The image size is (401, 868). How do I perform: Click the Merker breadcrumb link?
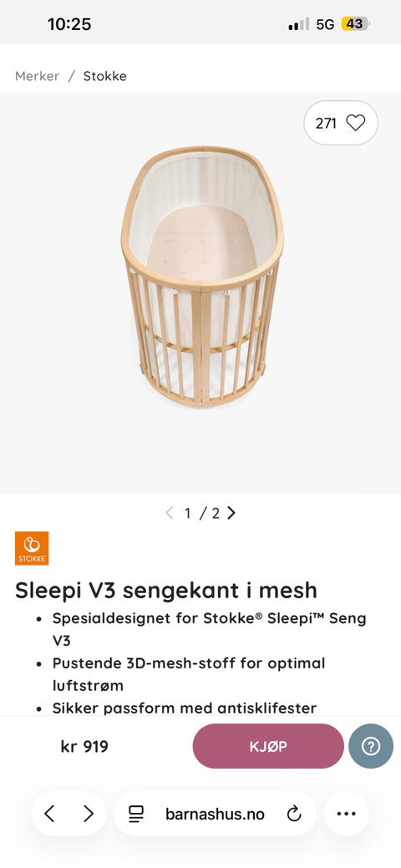pos(37,76)
